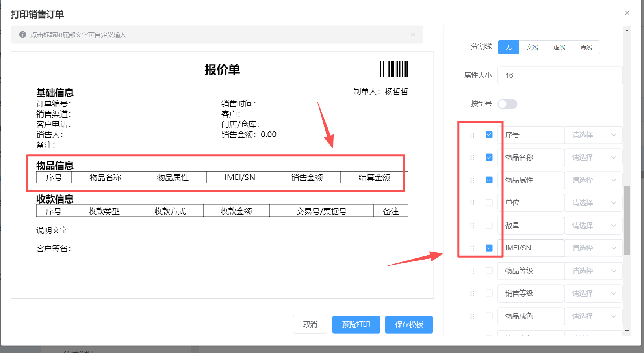Click the drag handle beside 物品名称 row
Screen dimensions: 644x353
point(472,157)
